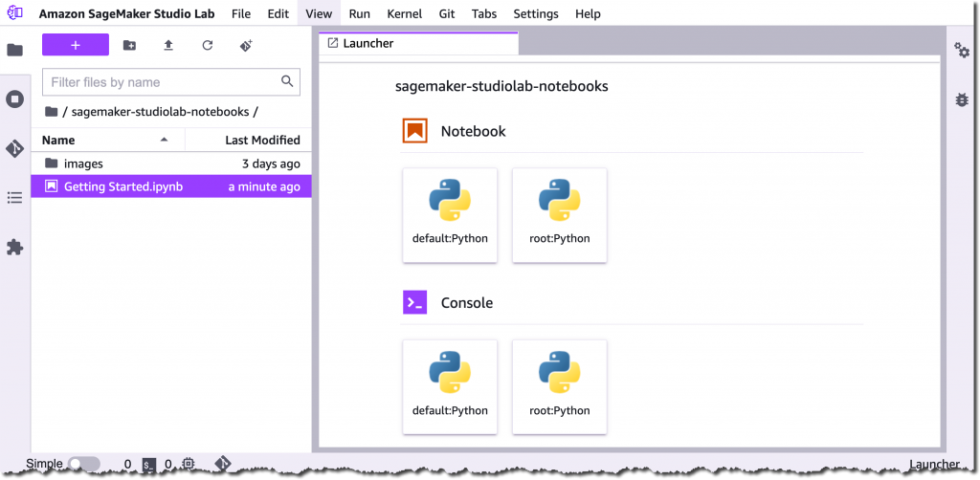Screen dimensions: 980x480
Task: Open the Edit menu
Action: coord(278,13)
